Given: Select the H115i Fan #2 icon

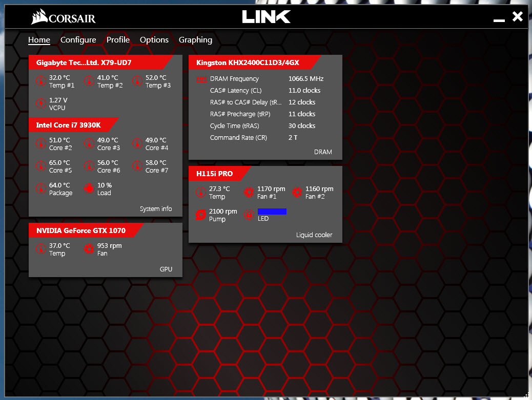Looking at the screenshot, I should click(297, 192).
